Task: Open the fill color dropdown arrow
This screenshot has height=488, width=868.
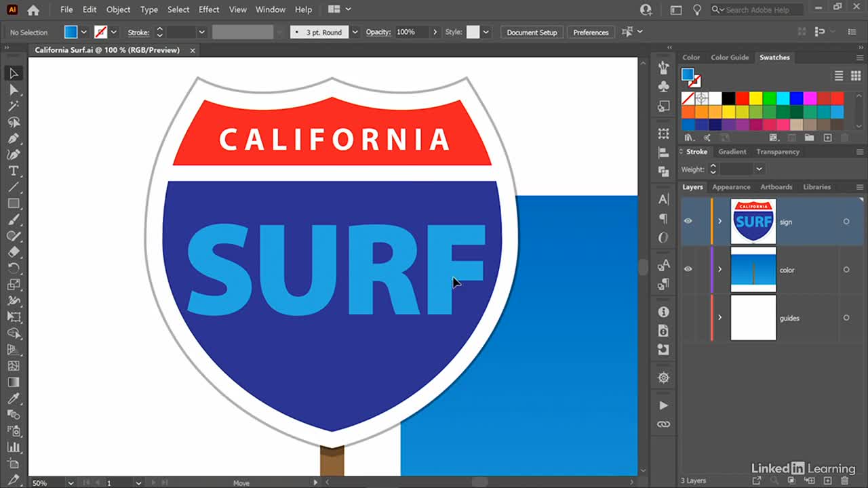Action: tap(83, 32)
